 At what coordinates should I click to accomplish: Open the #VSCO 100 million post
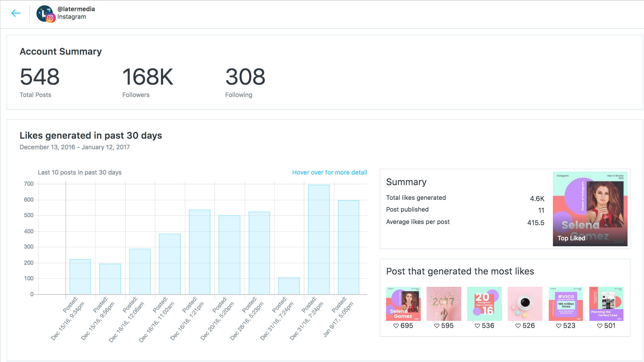pos(566,304)
